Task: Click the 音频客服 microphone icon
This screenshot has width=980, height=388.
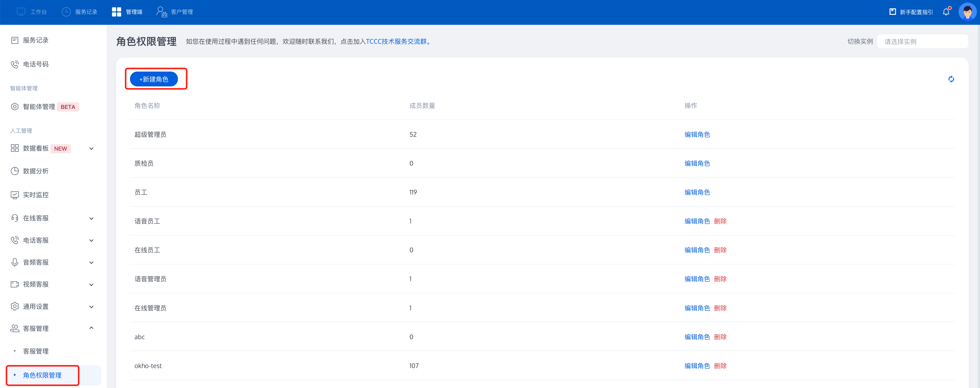Action: click(x=15, y=262)
